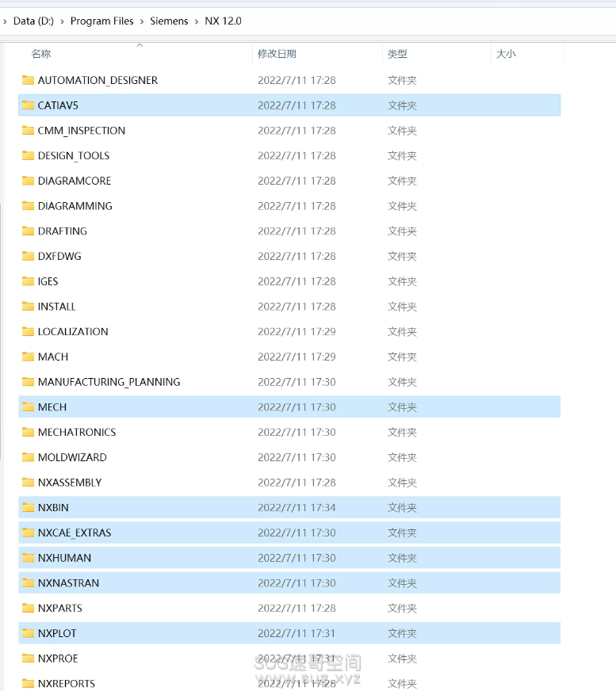This screenshot has width=616, height=691.
Task: Select the MECH folder name
Action: pos(52,407)
